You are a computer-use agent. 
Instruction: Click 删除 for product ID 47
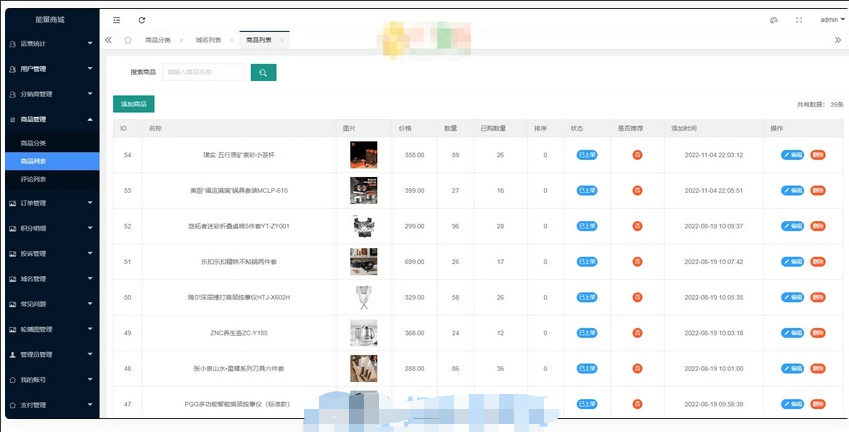(818, 404)
